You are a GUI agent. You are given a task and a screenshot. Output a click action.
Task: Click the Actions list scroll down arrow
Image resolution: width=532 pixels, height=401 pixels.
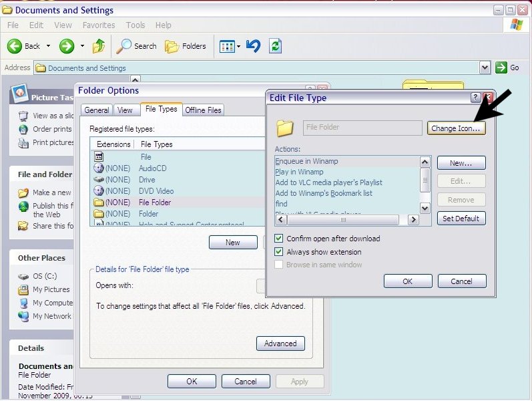tap(425, 208)
